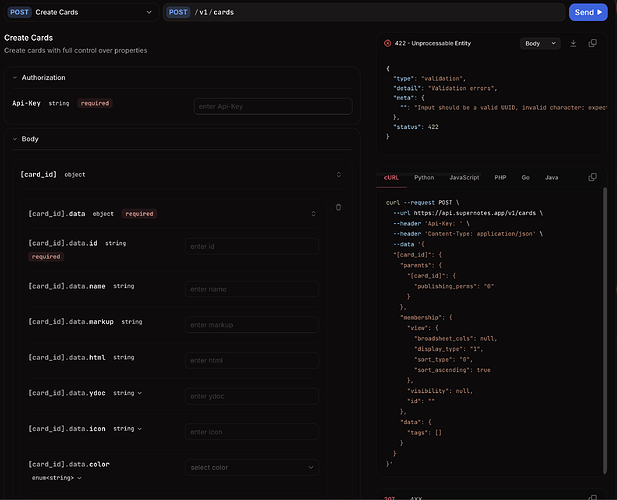This screenshot has height=500, width=617.
Task: Download the response with the download icon
Action: (x=573, y=43)
